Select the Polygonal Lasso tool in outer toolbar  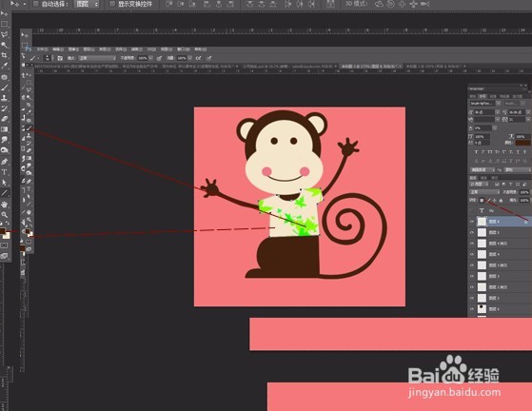[5, 34]
